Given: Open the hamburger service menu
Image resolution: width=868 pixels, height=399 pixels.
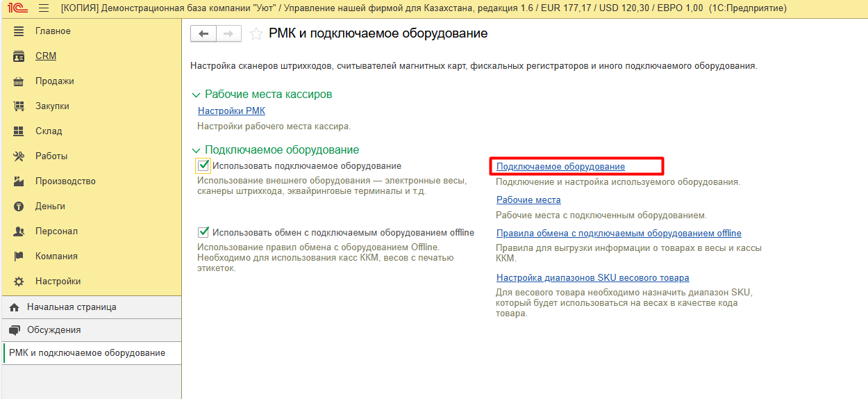Looking at the screenshot, I should [x=44, y=8].
